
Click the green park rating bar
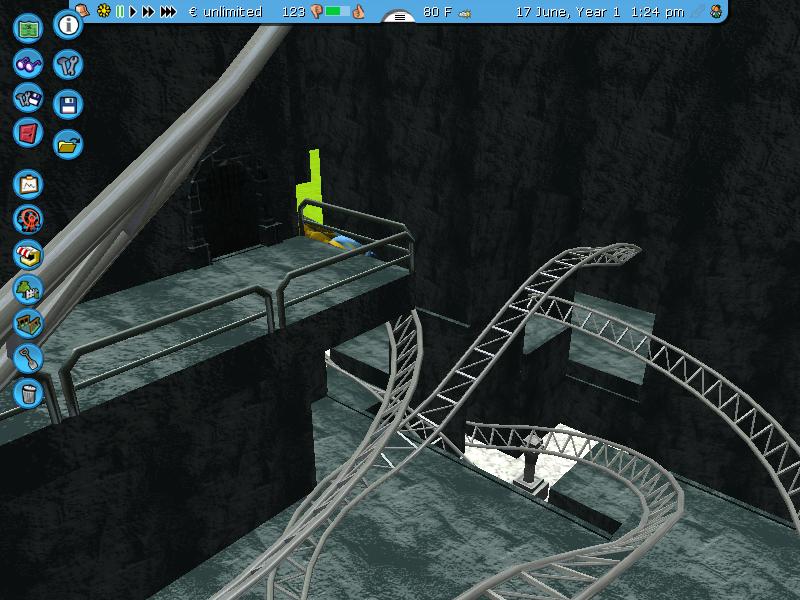click(337, 11)
